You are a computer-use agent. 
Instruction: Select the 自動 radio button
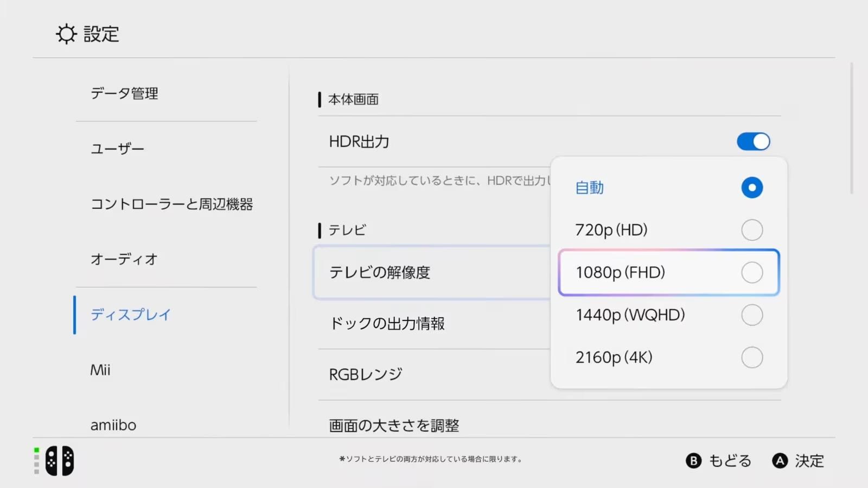point(751,188)
